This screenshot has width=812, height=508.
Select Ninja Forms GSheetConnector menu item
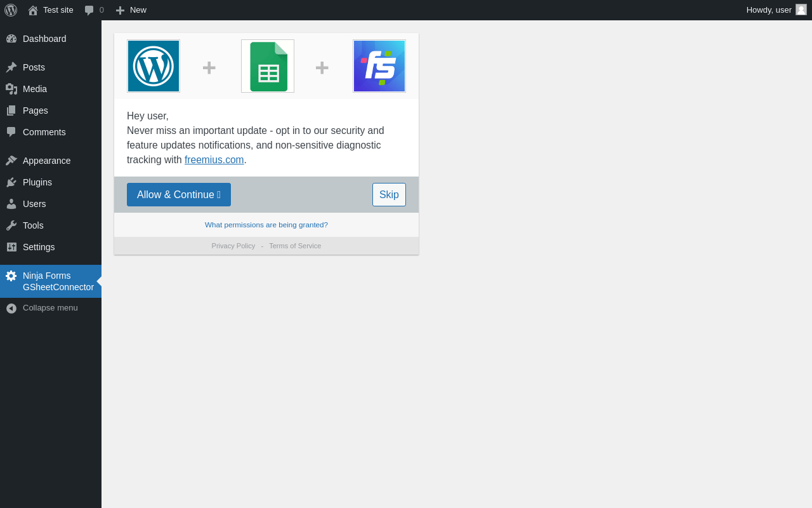point(51,281)
